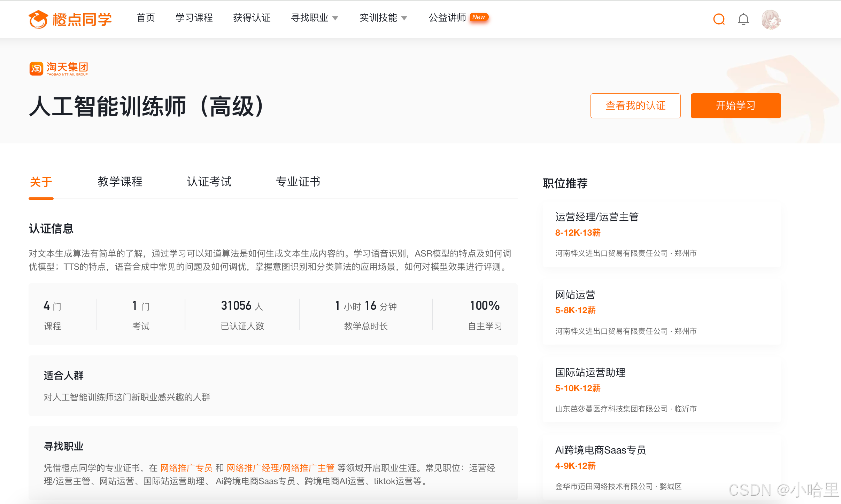Open 获得认证 navigation item
The height and width of the screenshot is (504, 841).
pyautogui.click(x=252, y=18)
